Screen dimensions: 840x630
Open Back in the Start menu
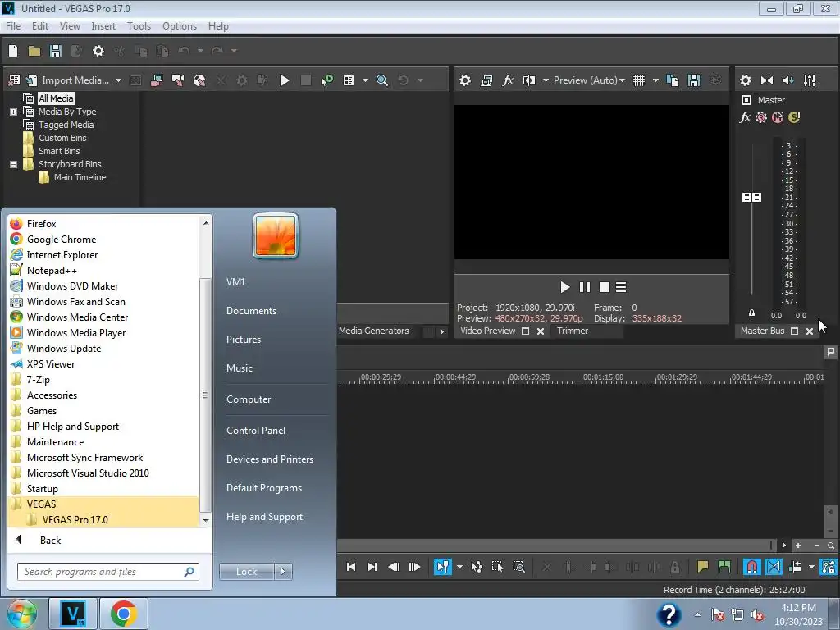[x=50, y=541]
